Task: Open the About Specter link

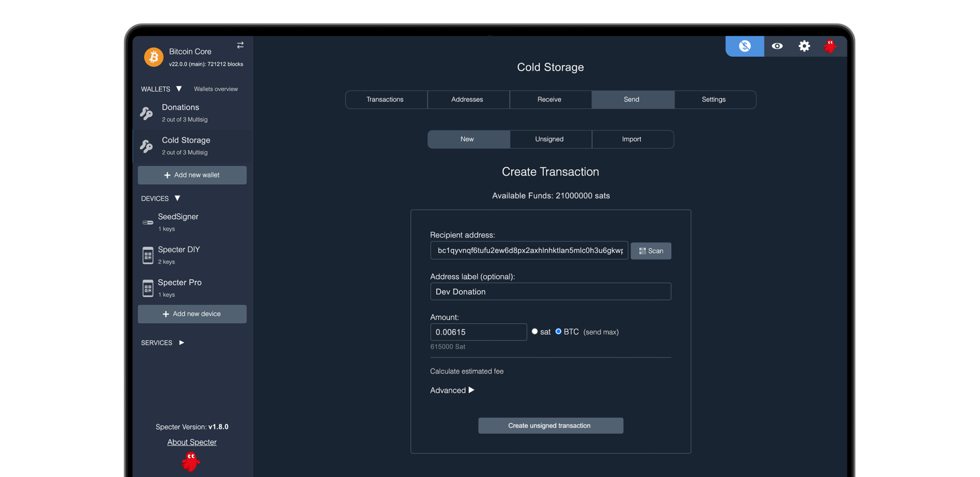Action: coord(192,442)
